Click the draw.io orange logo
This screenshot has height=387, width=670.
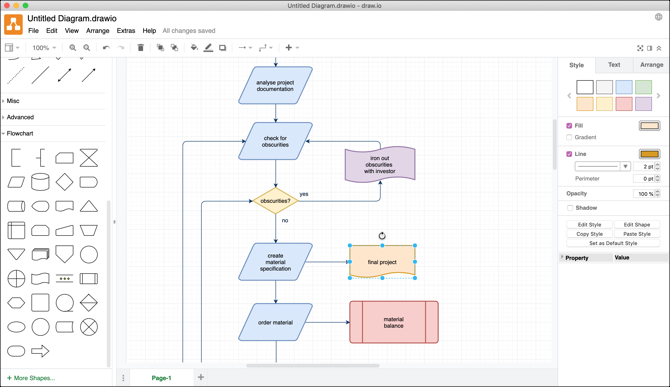13,24
